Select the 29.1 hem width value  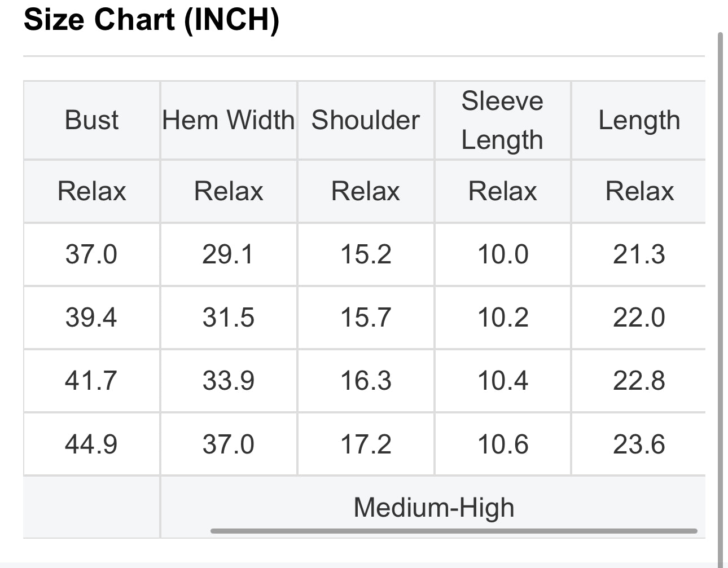[228, 254]
